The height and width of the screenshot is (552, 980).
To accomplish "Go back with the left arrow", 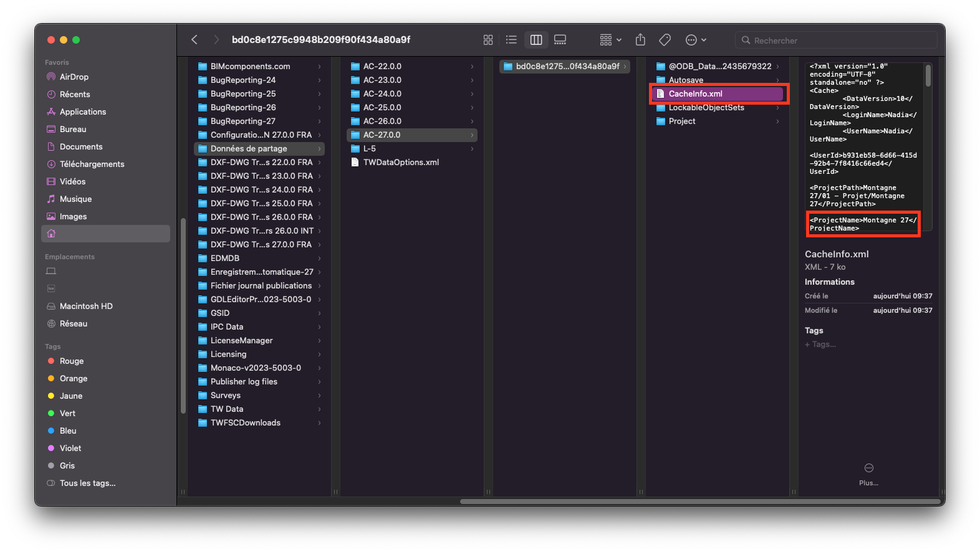I will (195, 40).
